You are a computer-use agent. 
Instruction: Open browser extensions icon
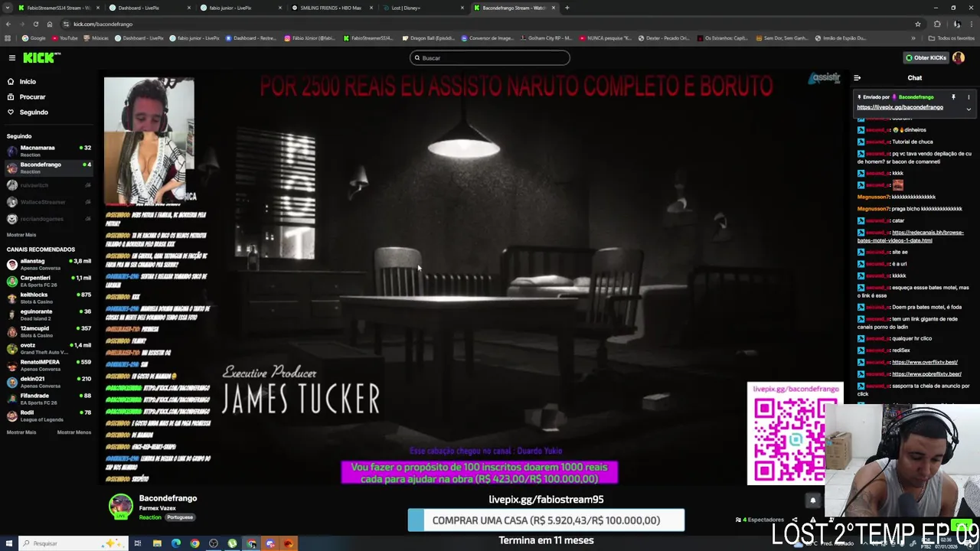click(x=937, y=24)
